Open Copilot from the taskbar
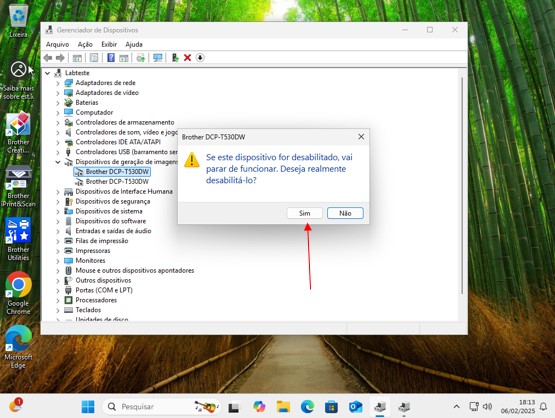This screenshot has width=555, height=418. (x=259, y=407)
